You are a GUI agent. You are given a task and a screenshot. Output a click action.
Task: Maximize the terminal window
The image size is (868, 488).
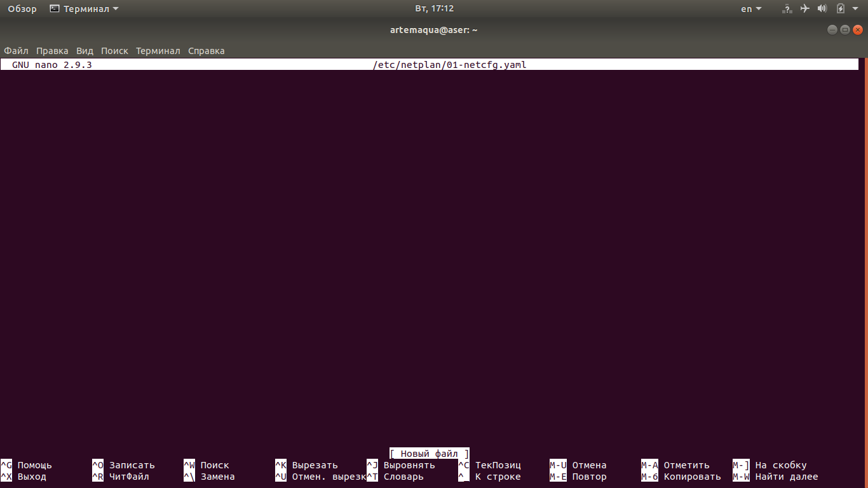point(844,30)
